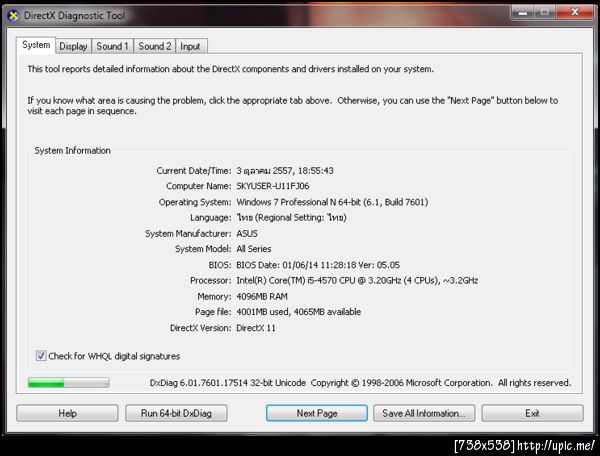Click the Help button
This screenshot has width=600, height=456.
67,413
